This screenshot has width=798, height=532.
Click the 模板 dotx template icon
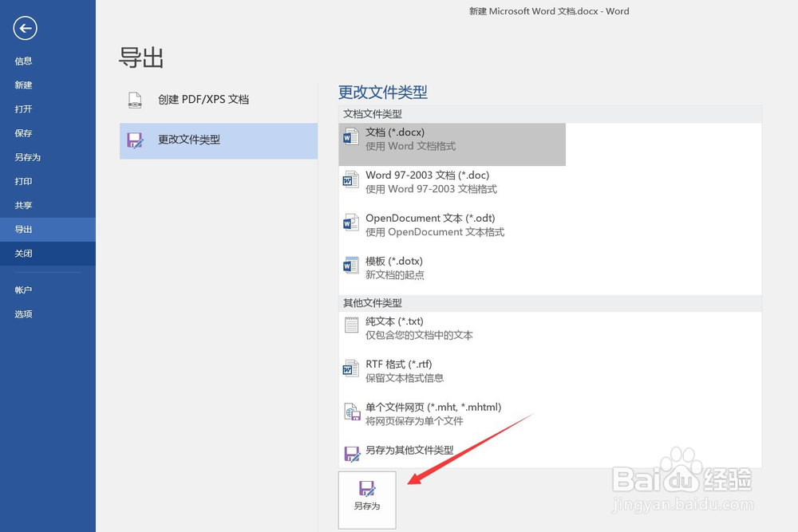click(x=351, y=265)
